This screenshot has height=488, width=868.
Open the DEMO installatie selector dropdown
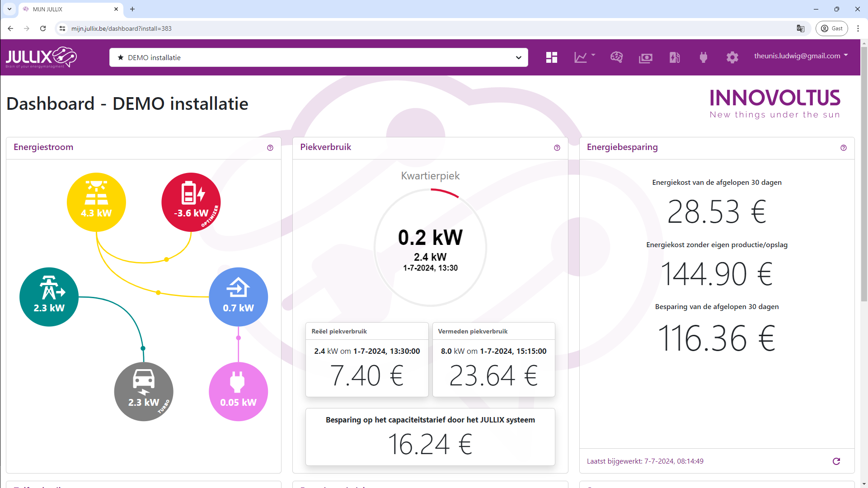click(x=319, y=57)
